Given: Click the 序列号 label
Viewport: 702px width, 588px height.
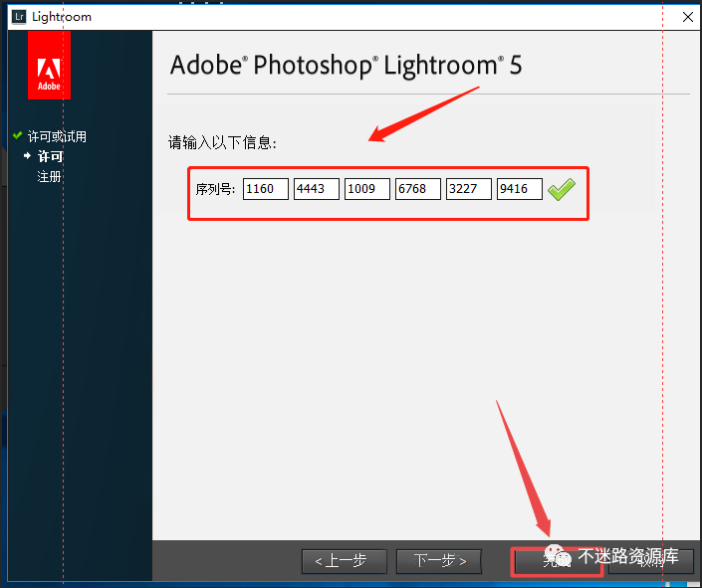Looking at the screenshot, I should pyautogui.click(x=215, y=189).
